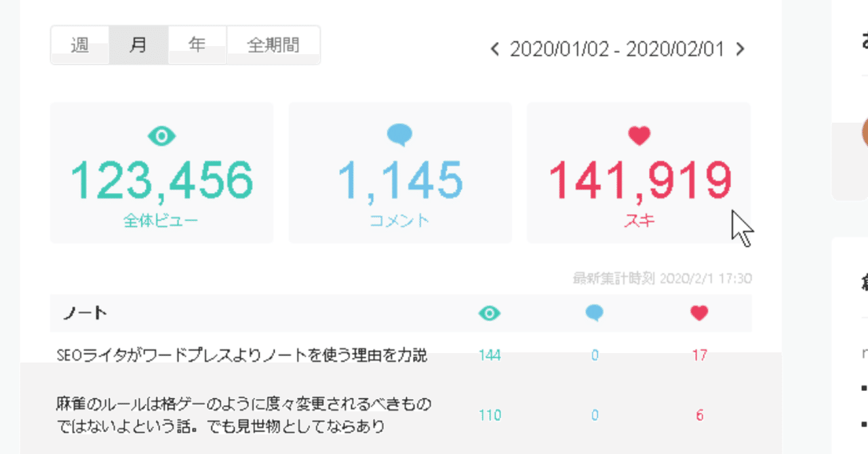Click the eye icon in the ノート table header
Screen dimensions: 868x454
(x=489, y=313)
